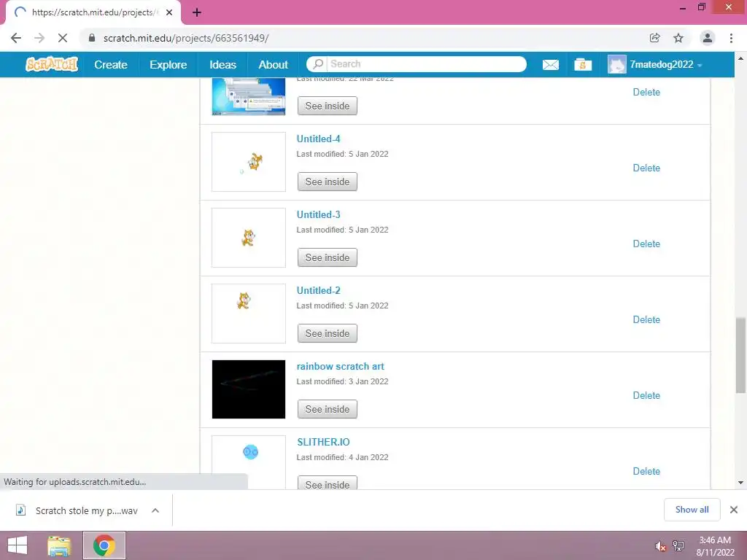
Task: Click the browser address bar URL
Action: coord(186,38)
